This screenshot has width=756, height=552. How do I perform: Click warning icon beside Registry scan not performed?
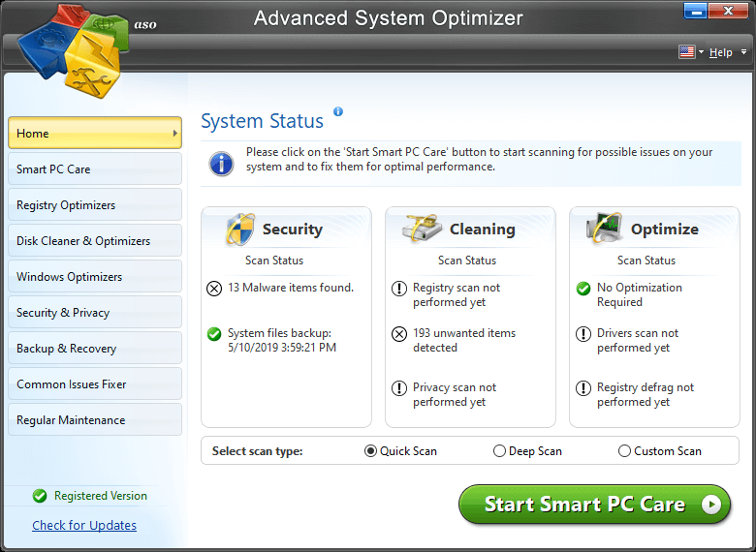click(x=398, y=289)
